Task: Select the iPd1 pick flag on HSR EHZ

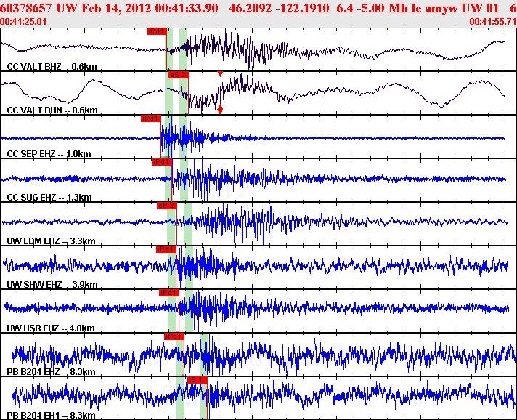Action: [x=168, y=293]
